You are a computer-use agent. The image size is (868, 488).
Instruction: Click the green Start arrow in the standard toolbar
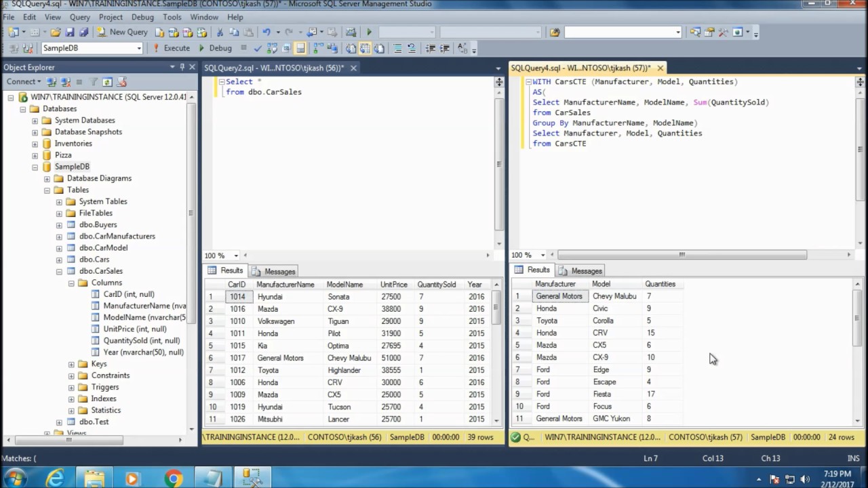point(369,32)
